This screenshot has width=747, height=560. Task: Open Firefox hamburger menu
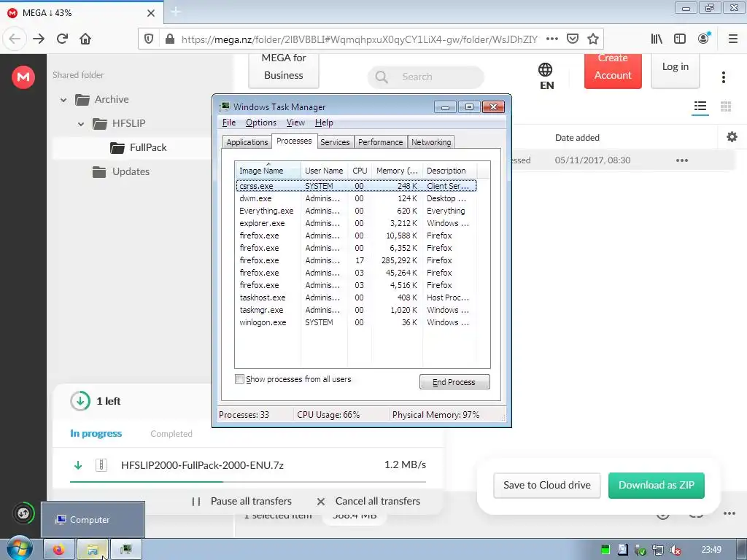pos(733,39)
